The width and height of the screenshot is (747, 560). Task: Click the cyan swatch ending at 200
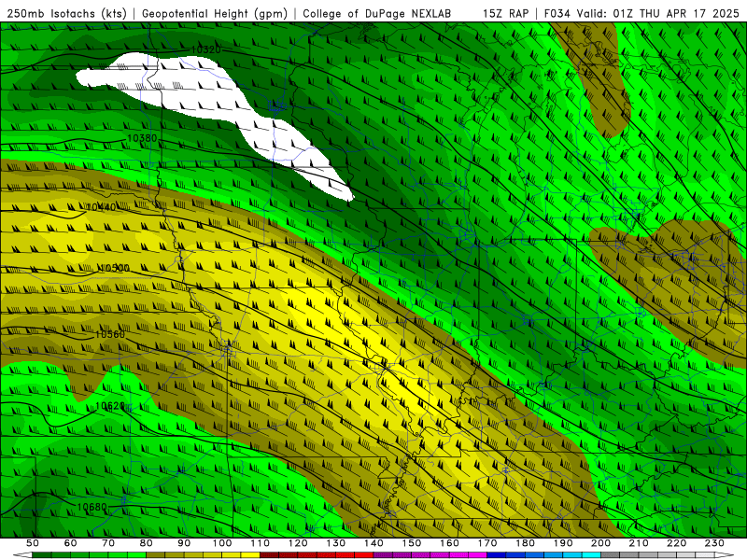pos(591,555)
